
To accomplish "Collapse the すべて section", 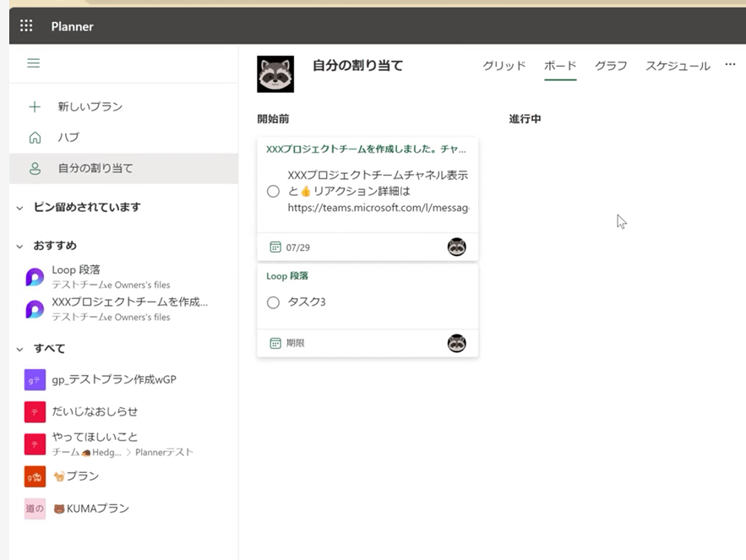I will [x=19, y=349].
